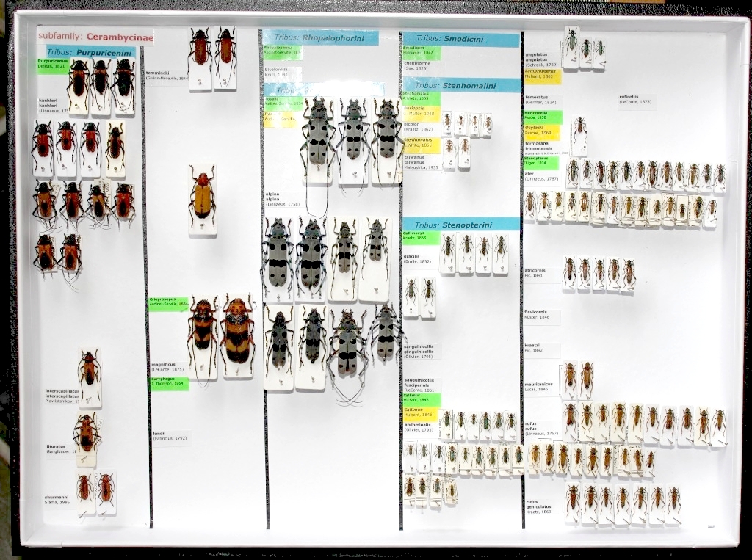Click the 'Tribus: Smodicini' header label
This screenshot has width=752, height=560.
click(461, 39)
